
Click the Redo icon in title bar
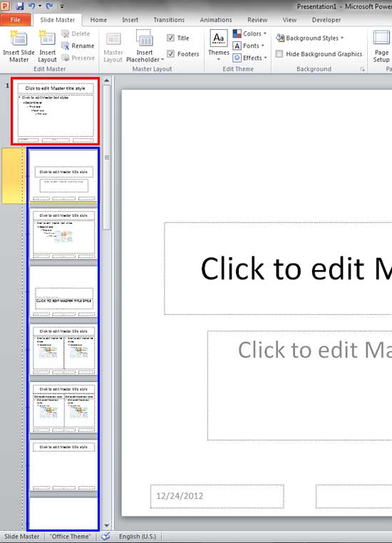[49, 6]
